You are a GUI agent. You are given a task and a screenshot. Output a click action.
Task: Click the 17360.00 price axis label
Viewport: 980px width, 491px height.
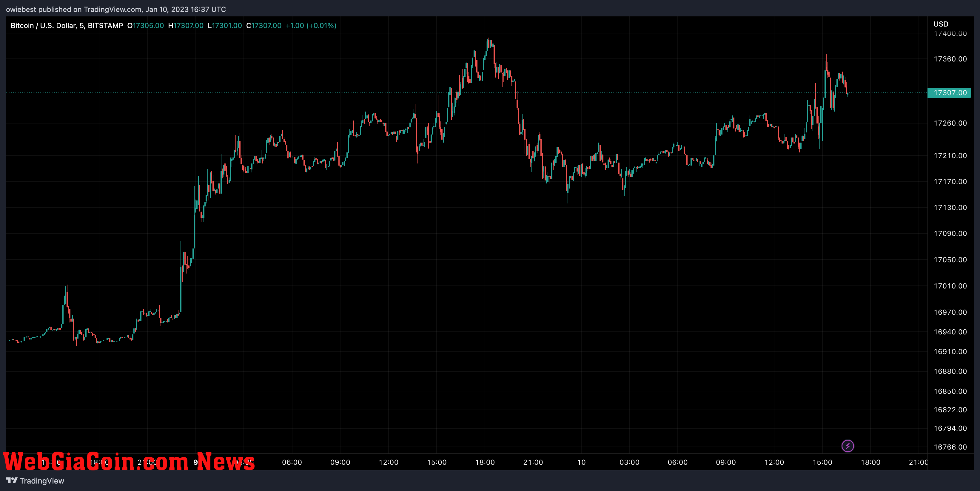click(x=950, y=59)
